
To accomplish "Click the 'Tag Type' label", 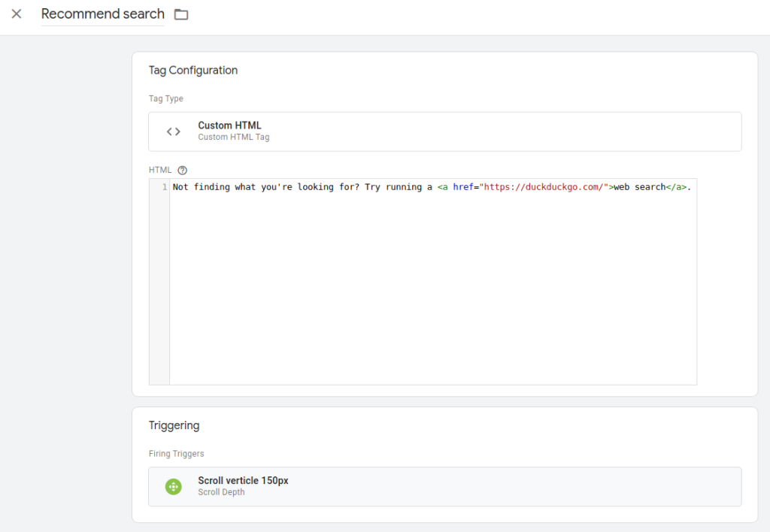I will [166, 98].
